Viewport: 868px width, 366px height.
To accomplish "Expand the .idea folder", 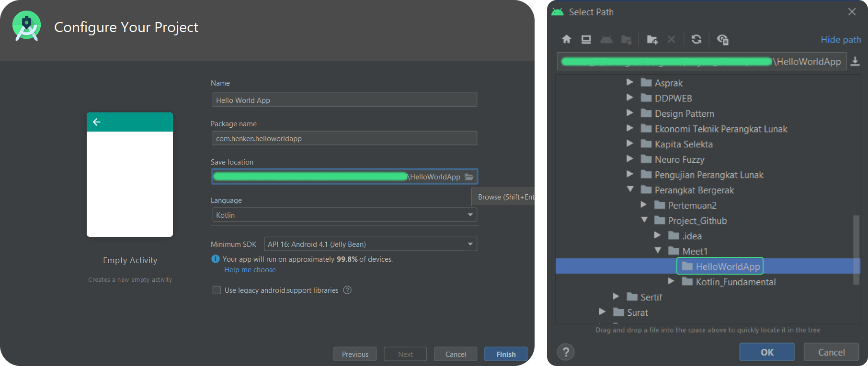I will point(658,235).
